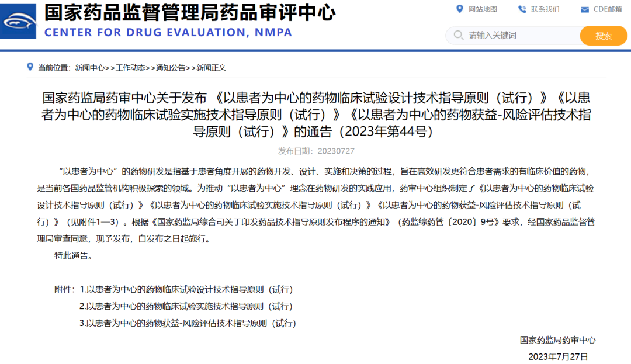
Task: Open attachment 2 临床试验实施技术指导原则
Action: 186,307
